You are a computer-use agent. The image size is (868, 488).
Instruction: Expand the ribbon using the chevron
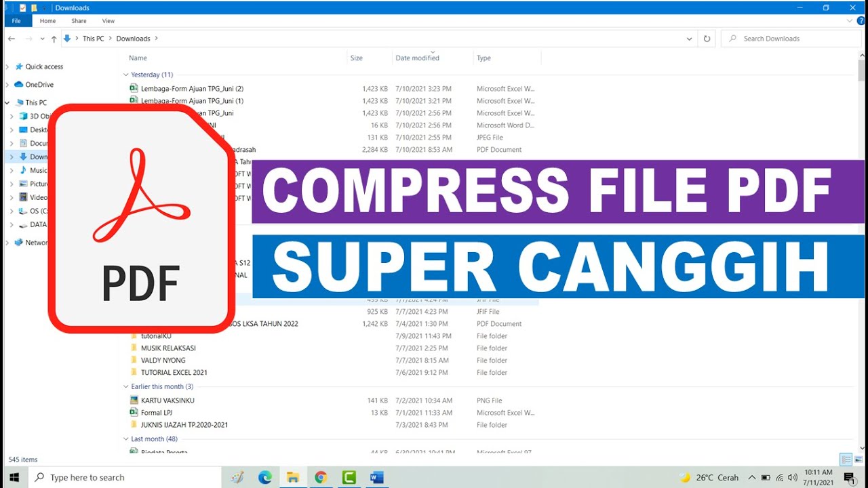click(x=849, y=21)
